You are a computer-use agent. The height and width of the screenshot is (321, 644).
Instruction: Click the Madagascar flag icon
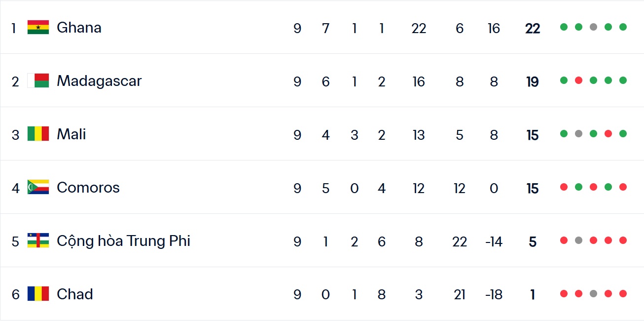[x=38, y=80]
